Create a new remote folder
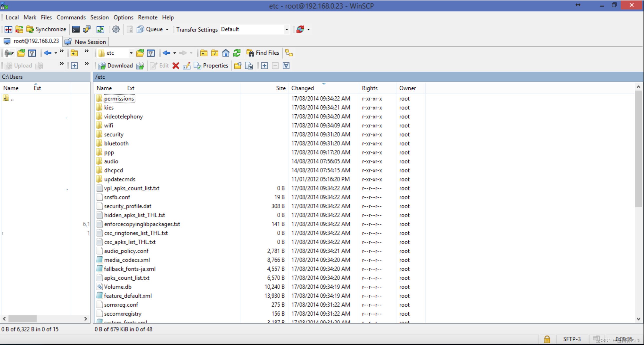Screen dimensions: 644x345 click(x=237, y=66)
